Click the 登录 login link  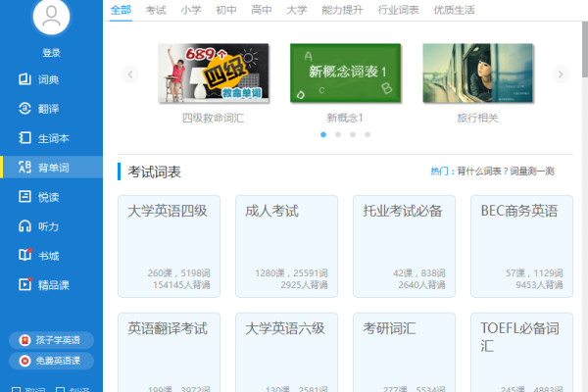51,53
